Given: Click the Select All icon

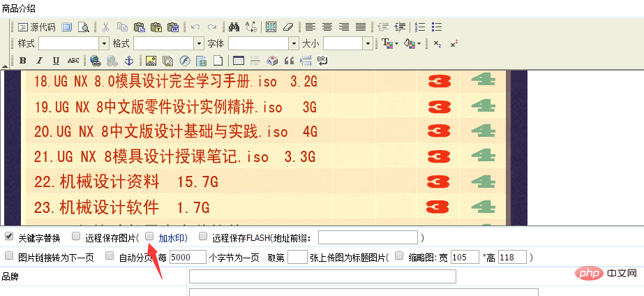Looking at the screenshot, I should tap(271, 27).
